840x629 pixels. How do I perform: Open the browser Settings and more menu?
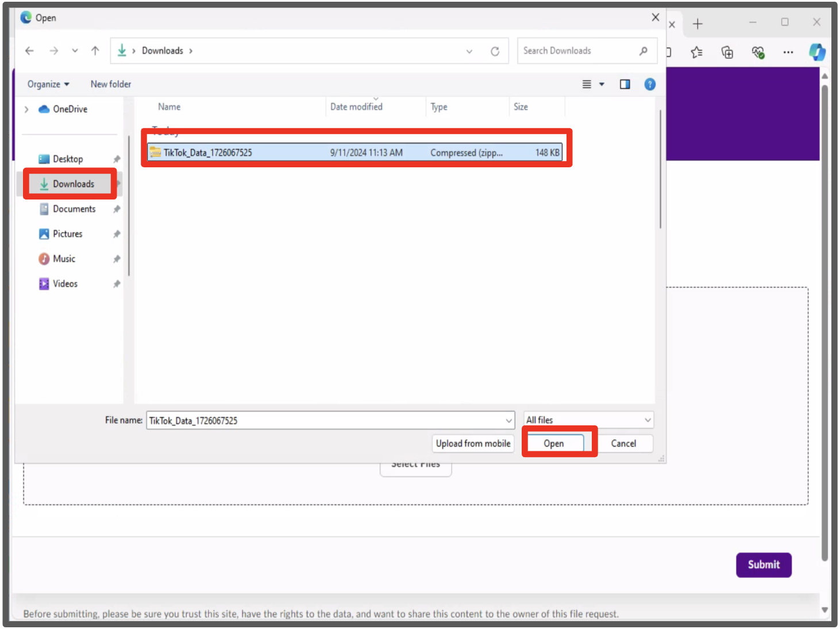[x=788, y=52]
